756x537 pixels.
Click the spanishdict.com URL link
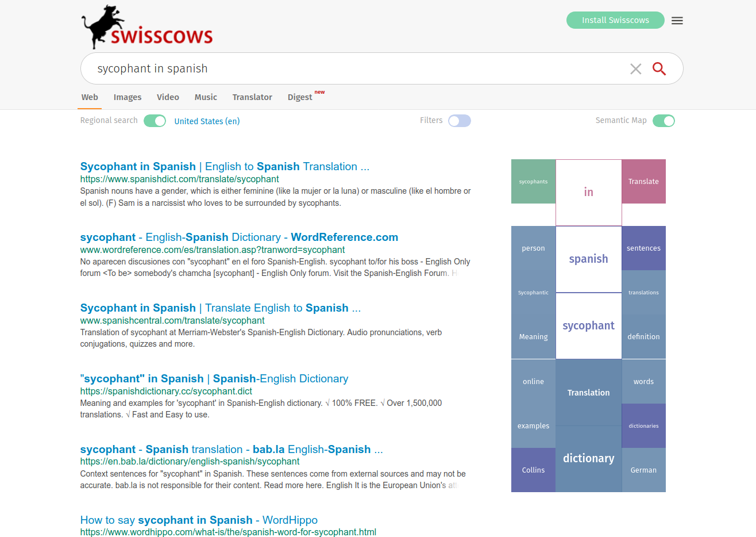pos(180,179)
